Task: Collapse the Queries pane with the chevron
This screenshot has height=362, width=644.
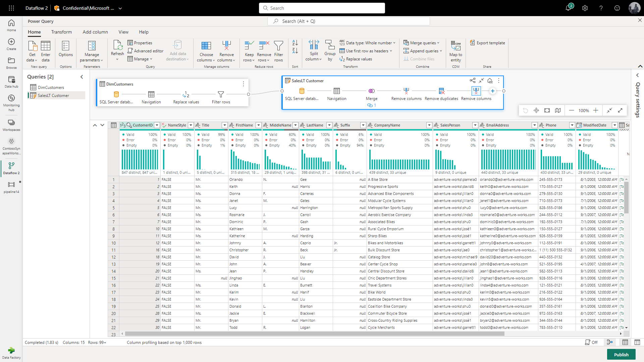Action: [x=82, y=77]
